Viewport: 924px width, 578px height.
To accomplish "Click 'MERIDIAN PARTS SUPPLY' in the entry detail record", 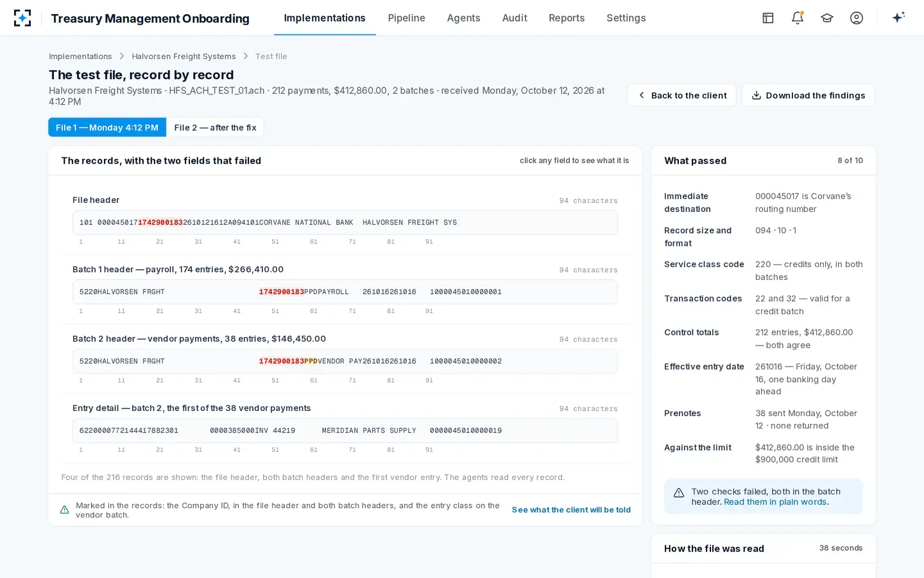I will click(x=369, y=431).
